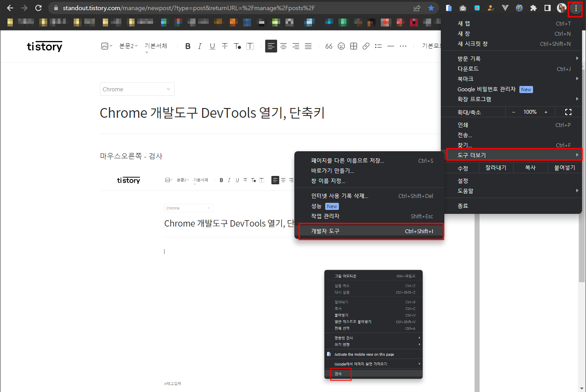Click 잘라내기 in the edit row
The width and height of the screenshot is (586, 392).
click(496, 168)
